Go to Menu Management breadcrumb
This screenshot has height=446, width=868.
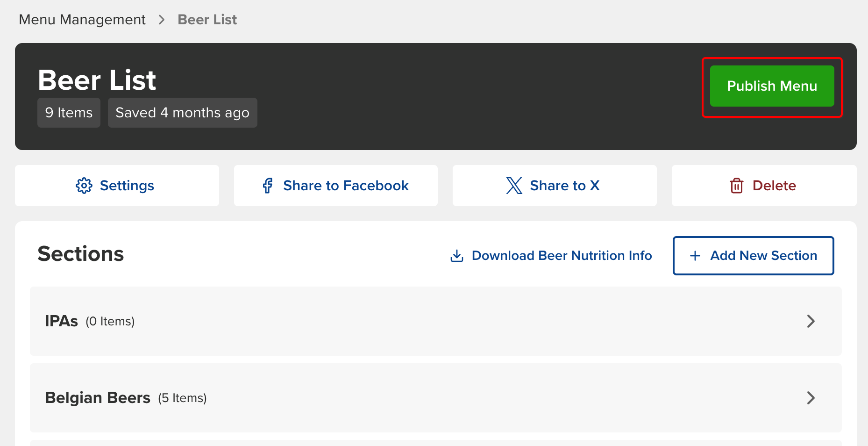pos(82,20)
